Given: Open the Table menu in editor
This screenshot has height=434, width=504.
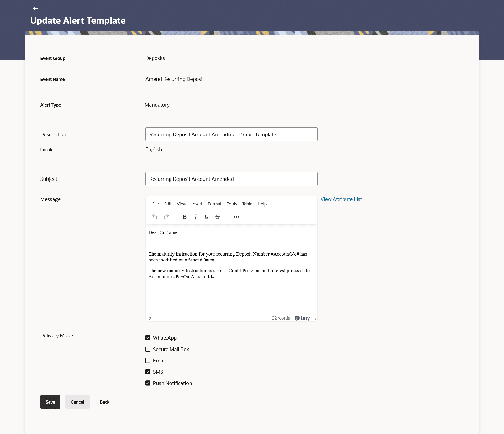Looking at the screenshot, I should (x=247, y=204).
